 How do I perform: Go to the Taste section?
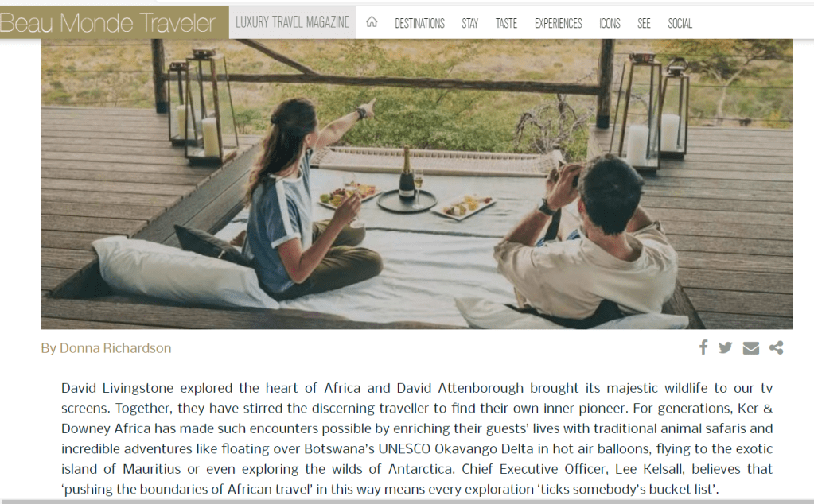point(506,23)
